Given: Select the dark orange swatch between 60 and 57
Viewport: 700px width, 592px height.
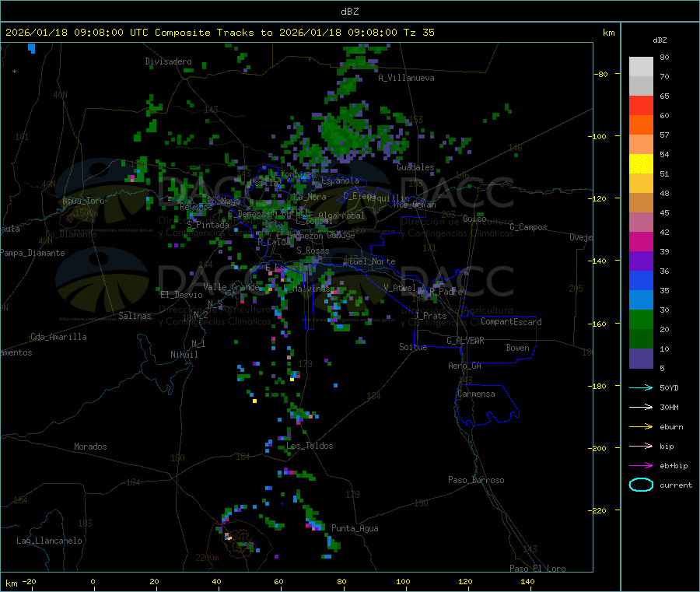Looking at the screenshot, I should pos(641,125).
